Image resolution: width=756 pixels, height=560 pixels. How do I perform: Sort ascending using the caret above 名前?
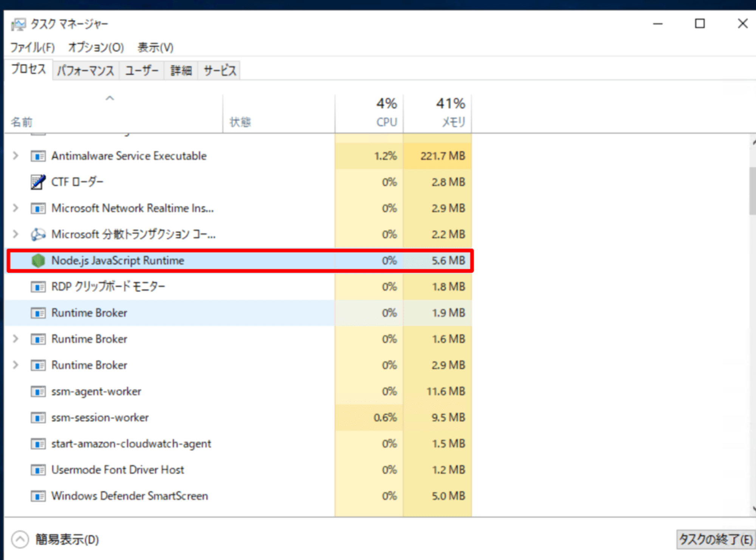point(110,98)
